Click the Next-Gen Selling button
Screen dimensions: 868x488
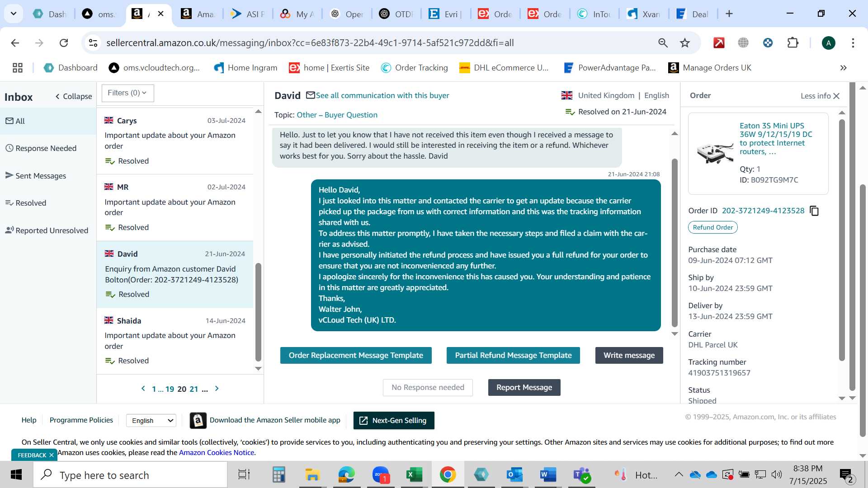[x=394, y=421]
